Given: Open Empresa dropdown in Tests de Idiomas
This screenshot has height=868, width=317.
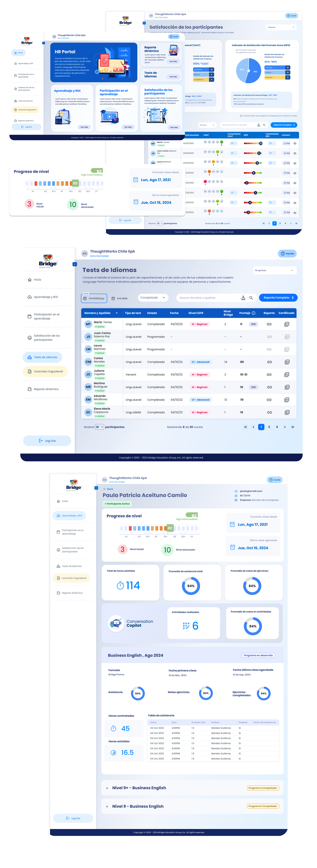Looking at the screenshot, I should [x=275, y=270].
